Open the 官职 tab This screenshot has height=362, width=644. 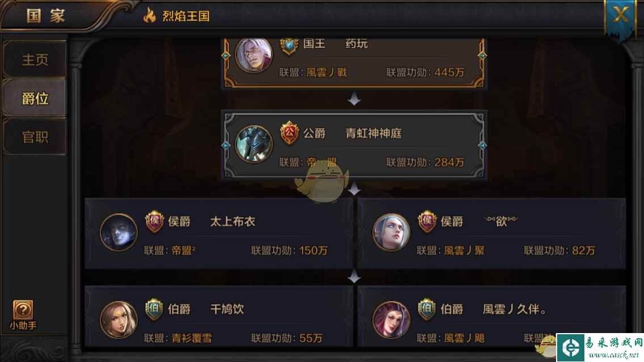[35, 137]
